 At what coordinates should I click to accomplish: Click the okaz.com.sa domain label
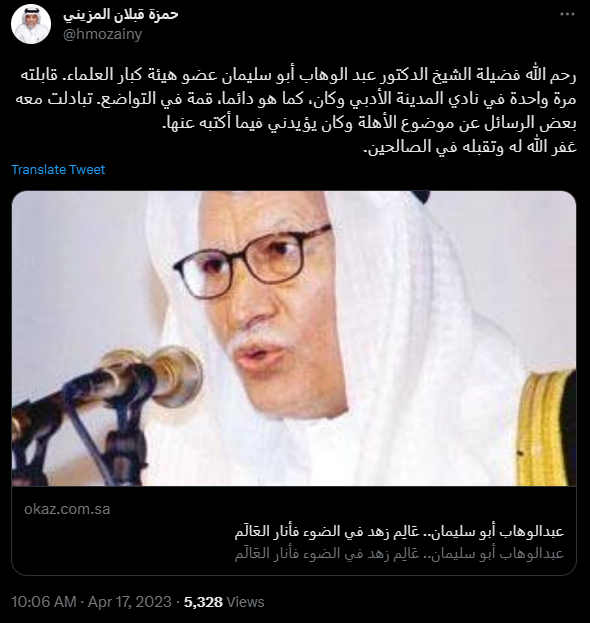click(67, 509)
